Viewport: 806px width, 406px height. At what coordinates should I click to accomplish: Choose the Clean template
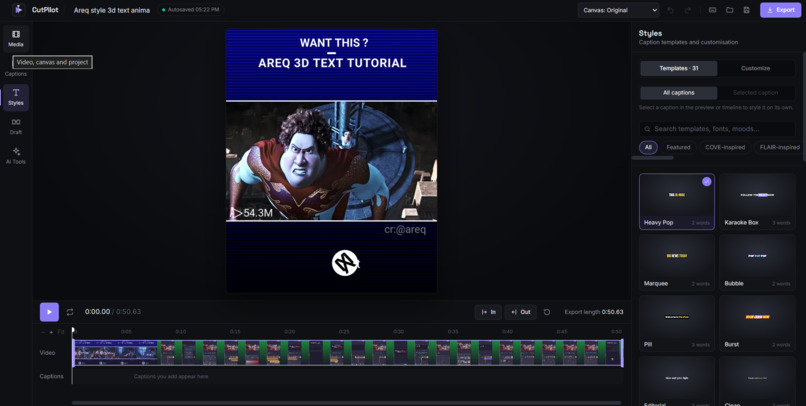(757, 381)
